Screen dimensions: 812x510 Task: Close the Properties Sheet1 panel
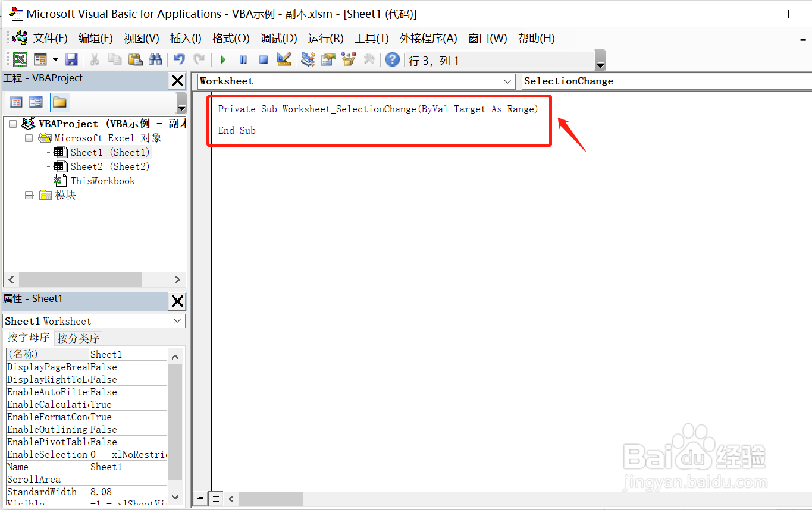click(x=177, y=301)
